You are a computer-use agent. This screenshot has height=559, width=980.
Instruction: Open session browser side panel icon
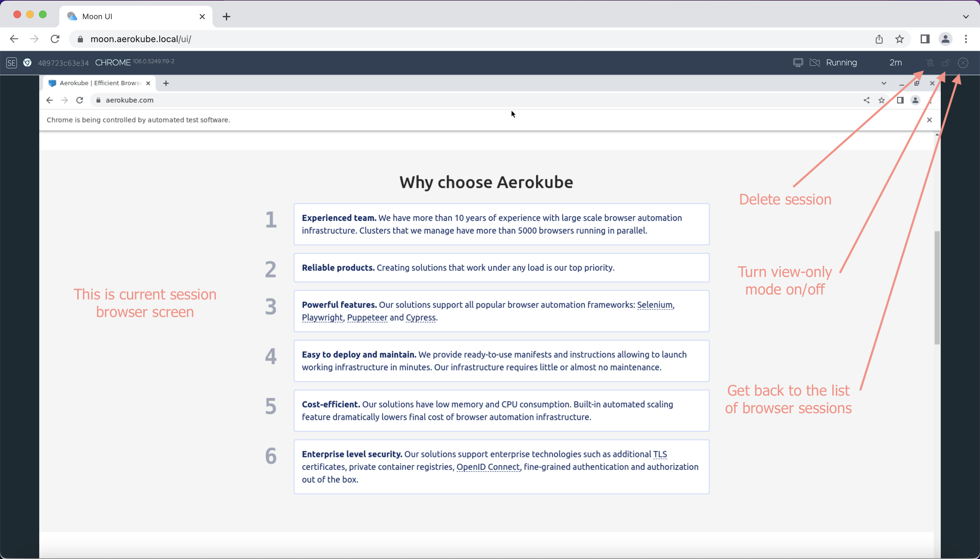900,100
